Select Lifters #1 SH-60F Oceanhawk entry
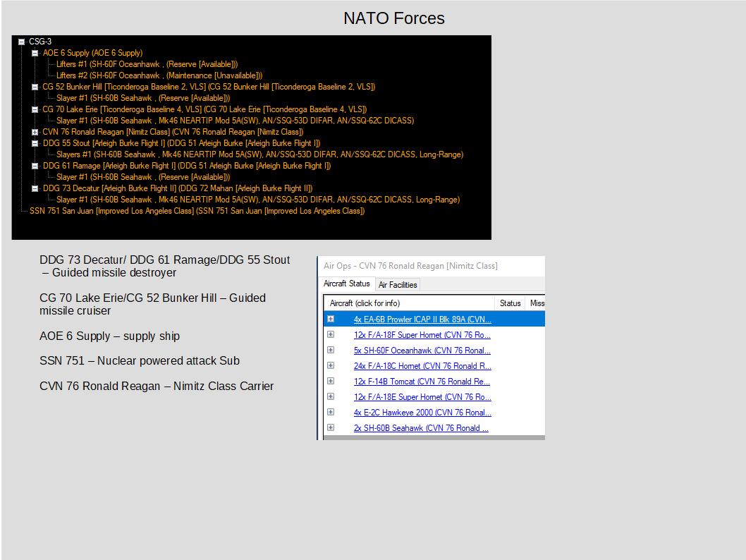 tap(147, 64)
